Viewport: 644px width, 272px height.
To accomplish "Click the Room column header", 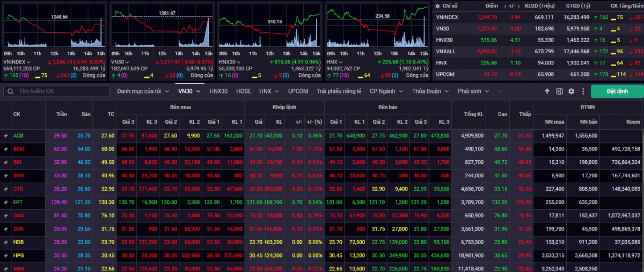I will pos(634,122).
